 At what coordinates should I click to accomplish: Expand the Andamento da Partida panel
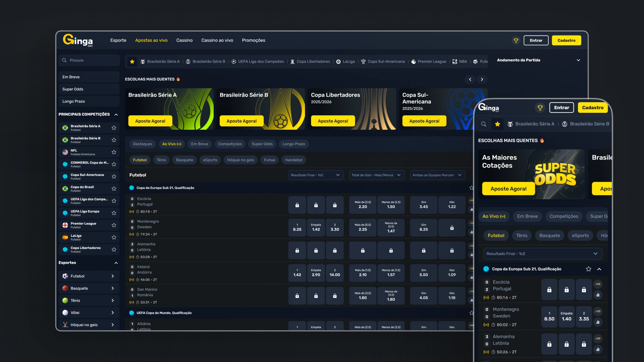pos(578,60)
